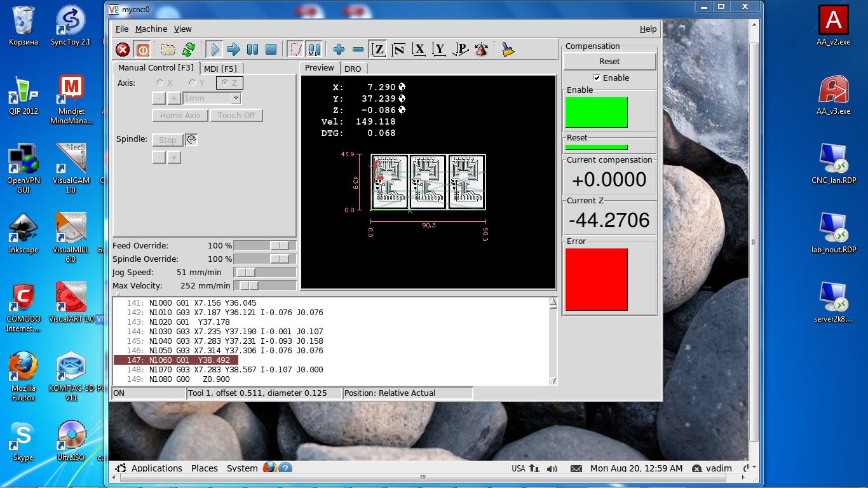Switch to the Preview tab

[320, 68]
